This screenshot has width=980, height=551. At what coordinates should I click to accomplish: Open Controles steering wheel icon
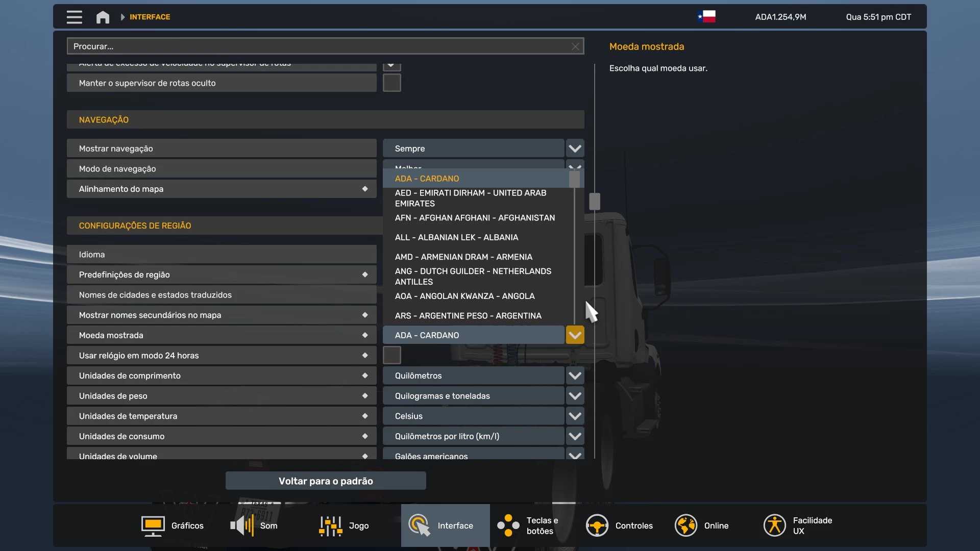pos(597,525)
